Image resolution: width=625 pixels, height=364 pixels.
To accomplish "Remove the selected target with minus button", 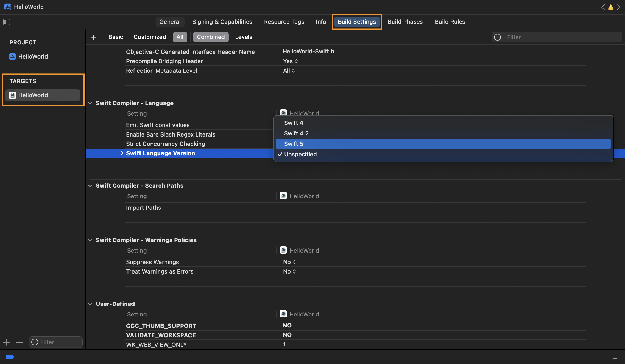I will pos(20,342).
